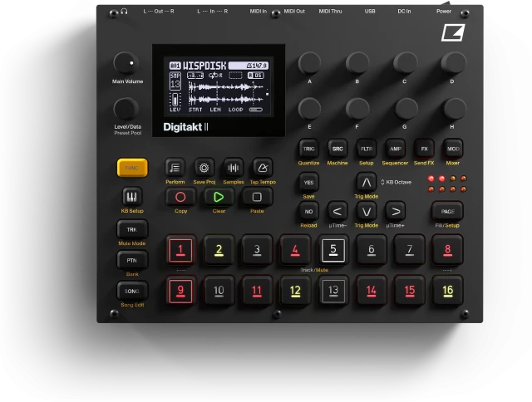Toggle trig key 6
The width and height of the screenshot is (532, 402).
[x=372, y=250]
